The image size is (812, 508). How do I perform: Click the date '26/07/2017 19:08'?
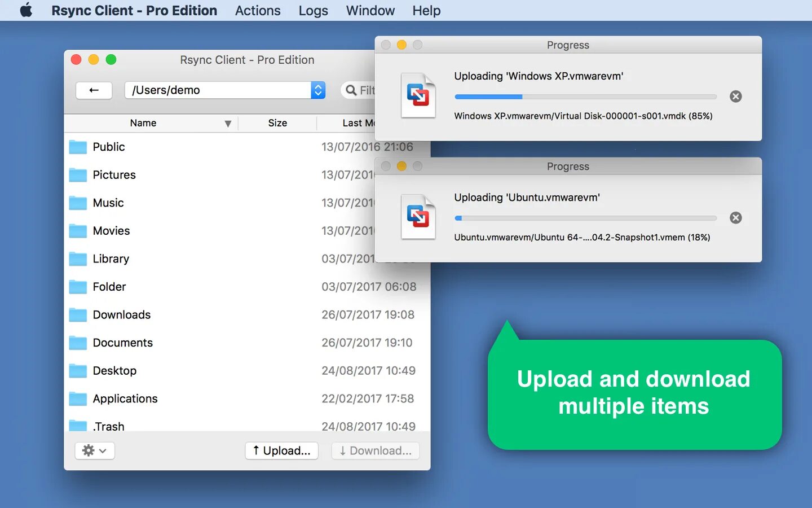(368, 315)
